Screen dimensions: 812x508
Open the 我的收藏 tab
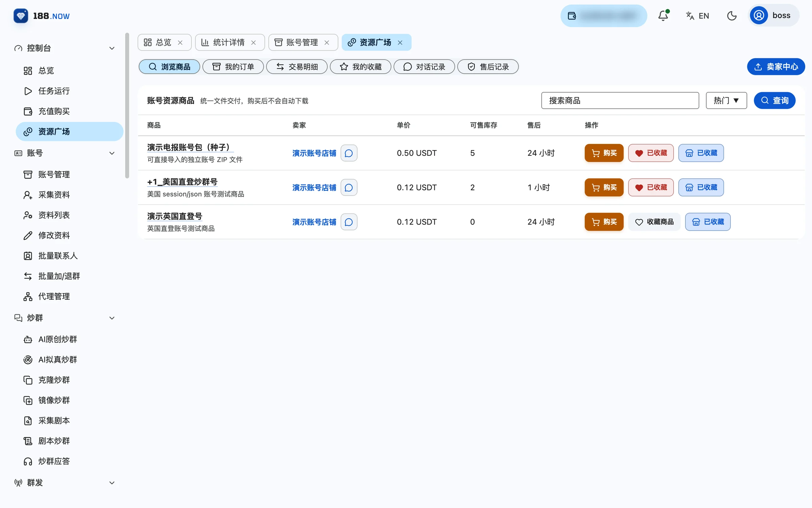pyautogui.click(x=360, y=67)
